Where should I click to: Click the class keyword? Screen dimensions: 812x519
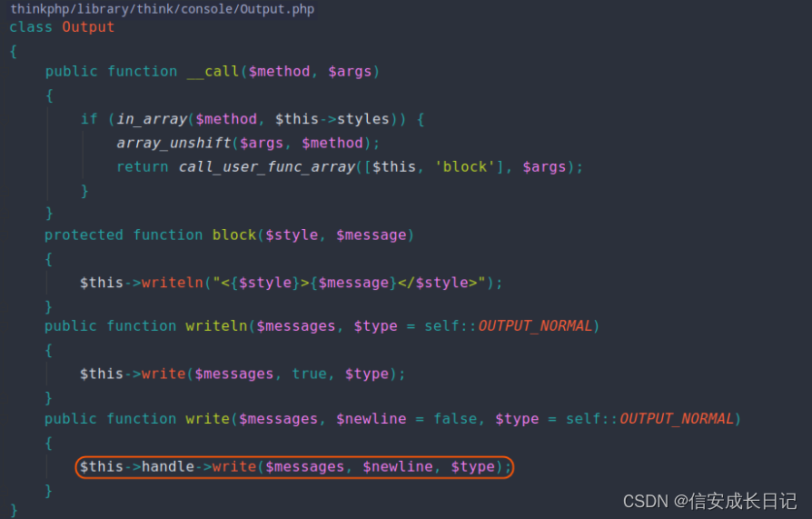pos(31,27)
